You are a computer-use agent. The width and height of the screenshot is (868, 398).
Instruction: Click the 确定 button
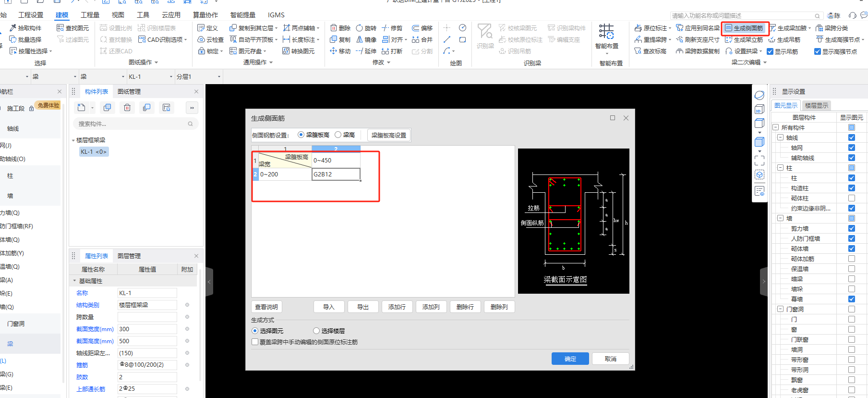coord(570,359)
